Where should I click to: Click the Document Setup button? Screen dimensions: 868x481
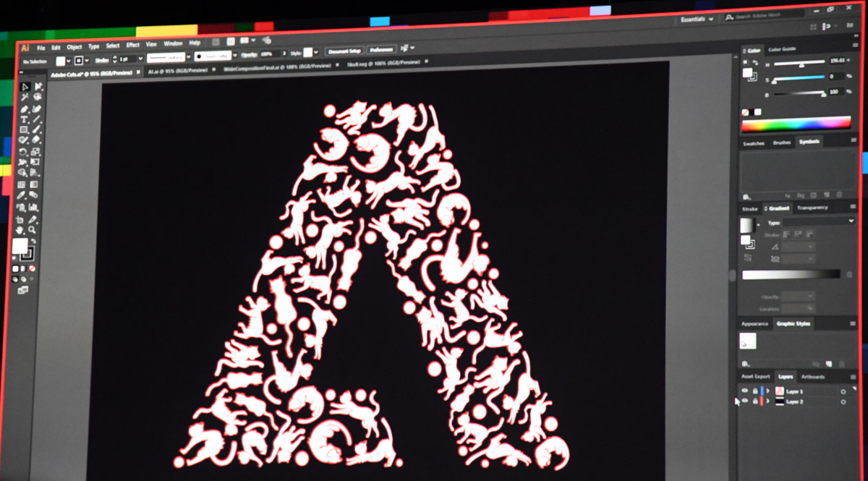(344, 51)
